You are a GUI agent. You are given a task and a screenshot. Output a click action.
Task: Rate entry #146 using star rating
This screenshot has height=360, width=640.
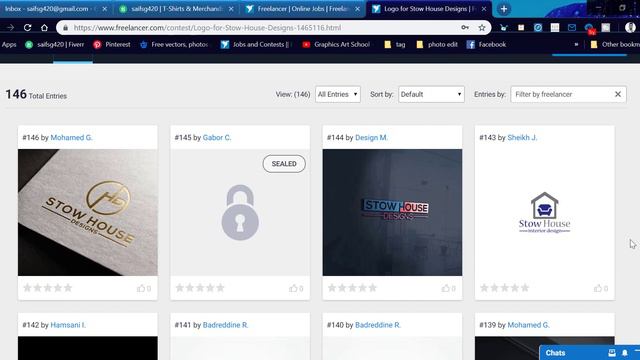coord(48,288)
